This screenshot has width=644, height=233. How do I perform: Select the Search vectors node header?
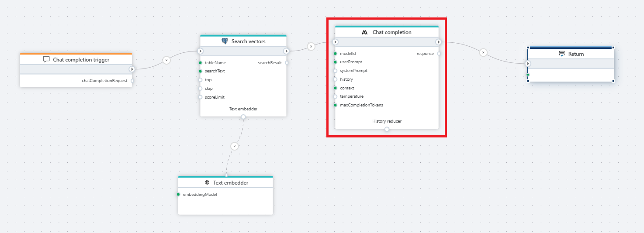tap(248, 41)
